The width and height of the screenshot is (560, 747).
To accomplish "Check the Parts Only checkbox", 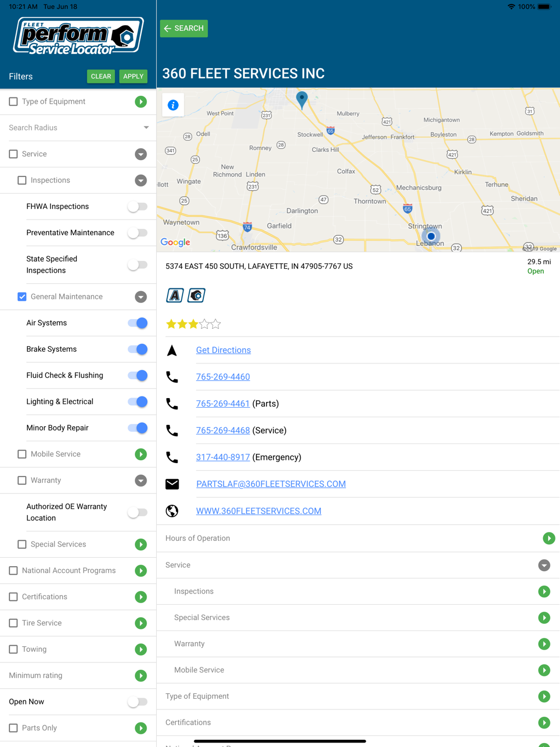I will (x=13, y=728).
